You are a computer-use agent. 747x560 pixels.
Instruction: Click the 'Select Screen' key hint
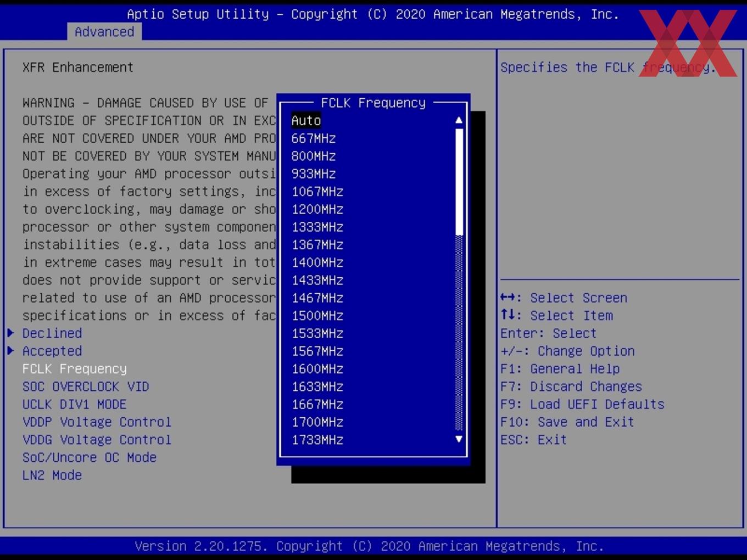coord(564,298)
